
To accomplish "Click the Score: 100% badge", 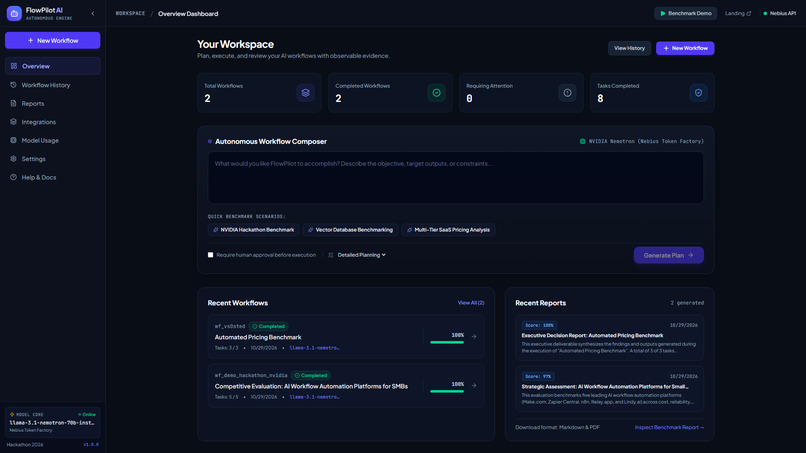I will click(x=539, y=325).
